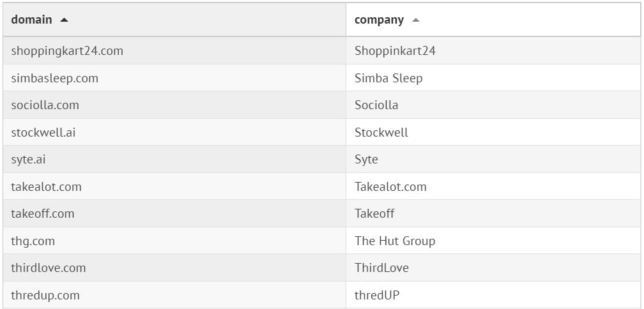Select the simbasleep.com row
The width and height of the screenshot is (644, 309).
[x=55, y=78]
